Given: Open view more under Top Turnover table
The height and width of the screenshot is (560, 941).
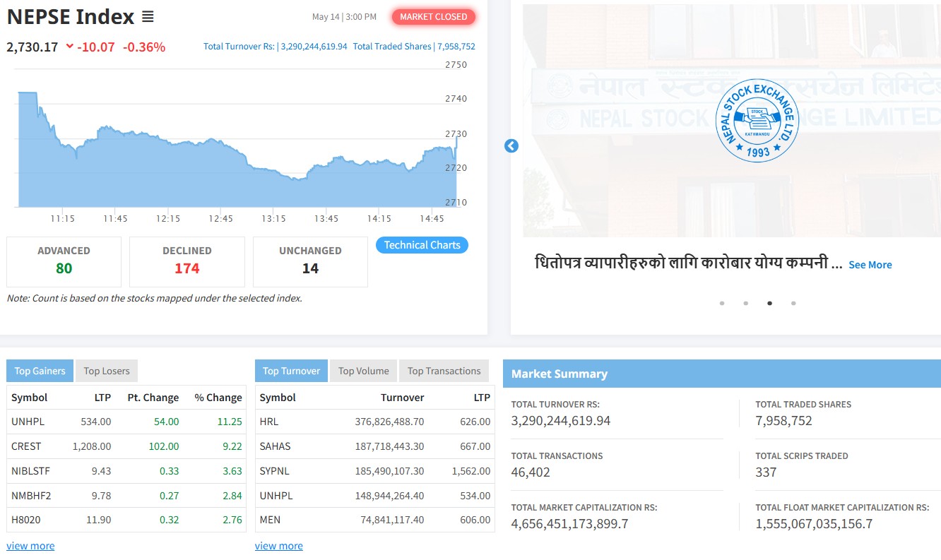Looking at the screenshot, I should tap(279, 546).
